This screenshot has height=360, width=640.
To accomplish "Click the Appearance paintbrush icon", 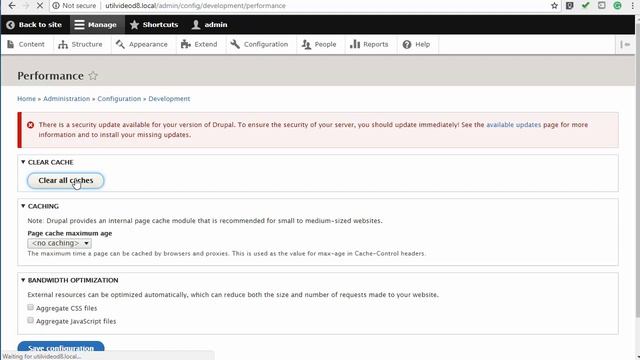I will point(120,44).
